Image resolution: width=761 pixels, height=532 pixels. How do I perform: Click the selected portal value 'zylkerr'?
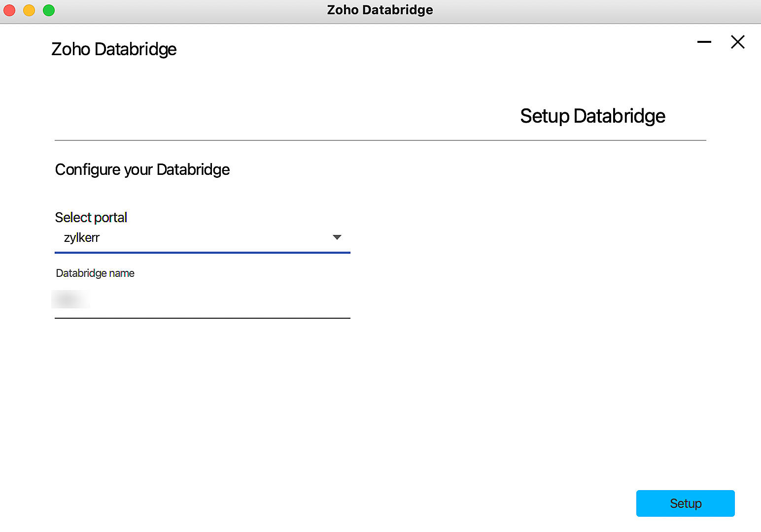click(82, 237)
